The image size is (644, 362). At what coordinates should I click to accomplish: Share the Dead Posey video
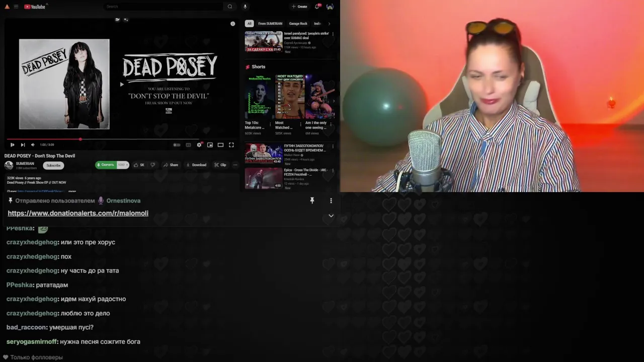171,165
